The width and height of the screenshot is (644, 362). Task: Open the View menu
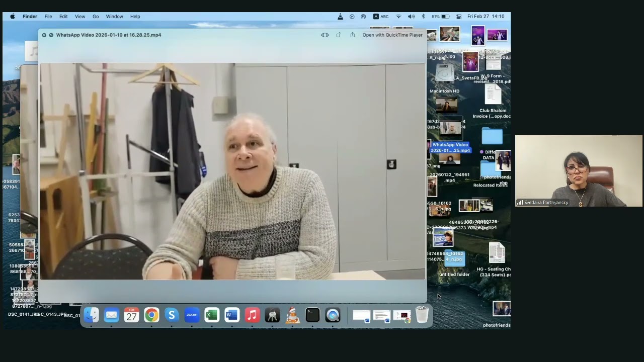[x=80, y=16]
